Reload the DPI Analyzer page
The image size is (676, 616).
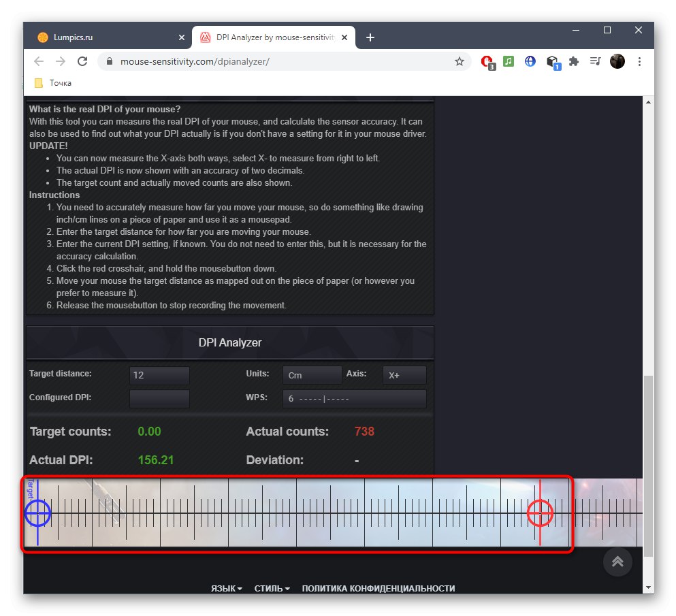(x=82, y=61)
